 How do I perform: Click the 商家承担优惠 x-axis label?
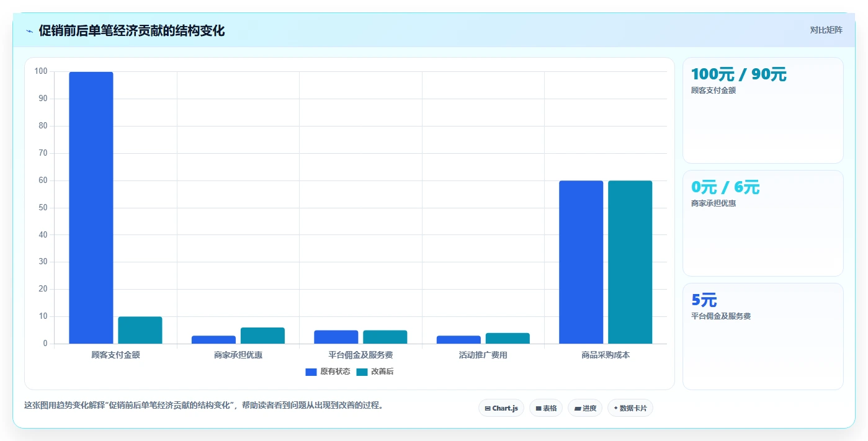click(238, 355)
